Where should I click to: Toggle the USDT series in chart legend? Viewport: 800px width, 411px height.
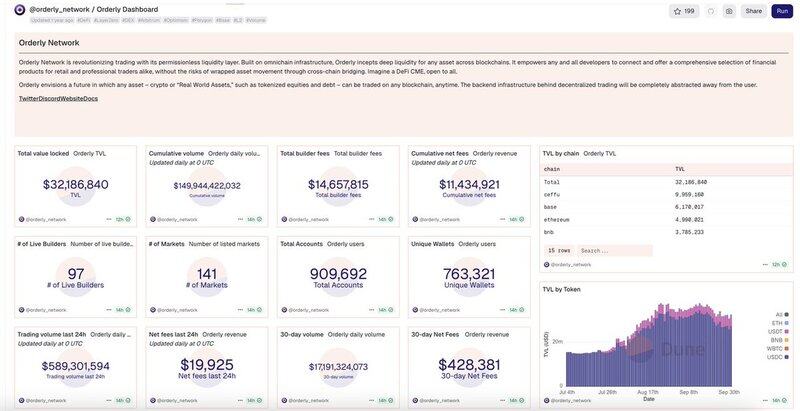(x=777, y=332)
